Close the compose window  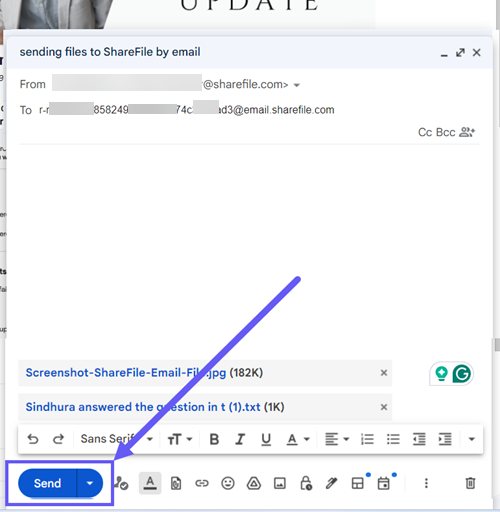[x=477, y=53]
